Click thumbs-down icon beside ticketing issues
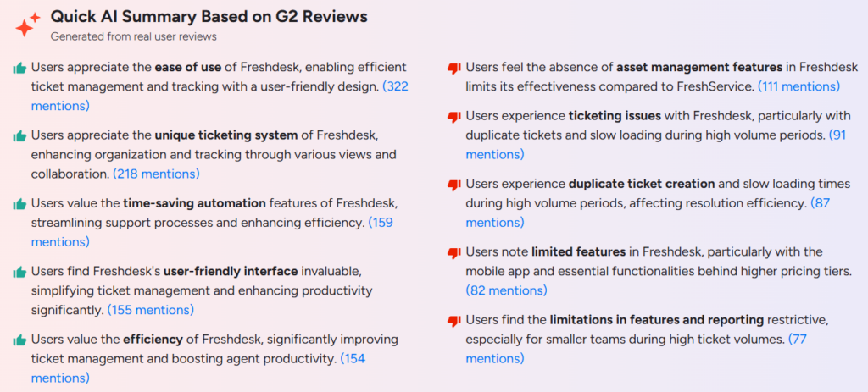 pyautogui.click(x=454, y=117)
